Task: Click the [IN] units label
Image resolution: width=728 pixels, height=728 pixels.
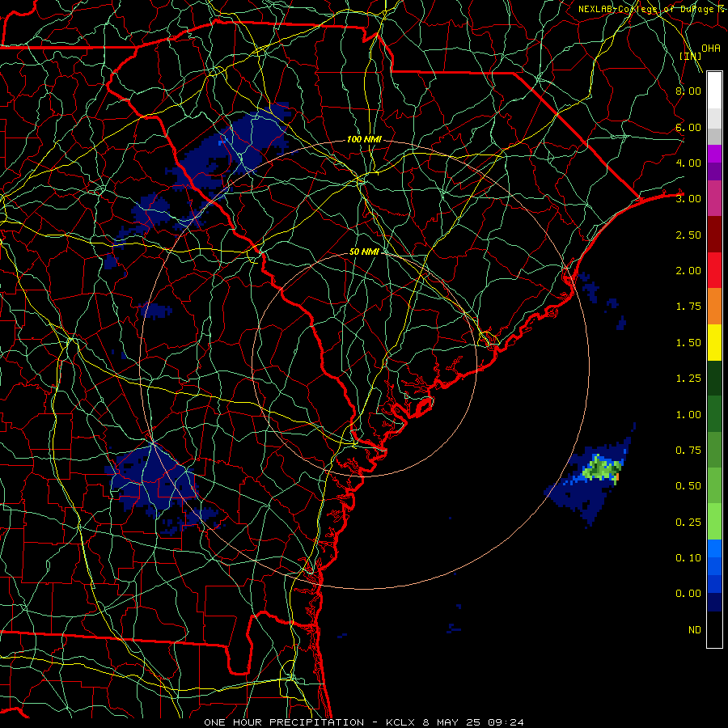Action: pos(691,56)
